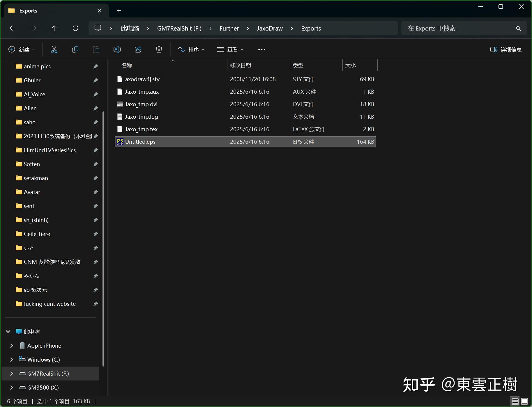Unpin the Alien folder
This screenshot has width=532, height=407.
96,108
